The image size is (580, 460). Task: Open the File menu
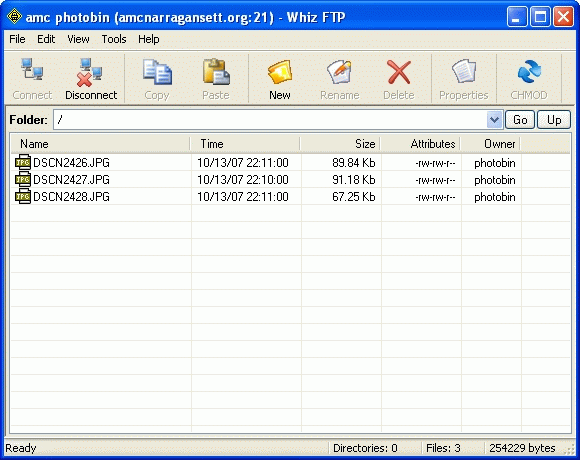(x=17, y=39)
